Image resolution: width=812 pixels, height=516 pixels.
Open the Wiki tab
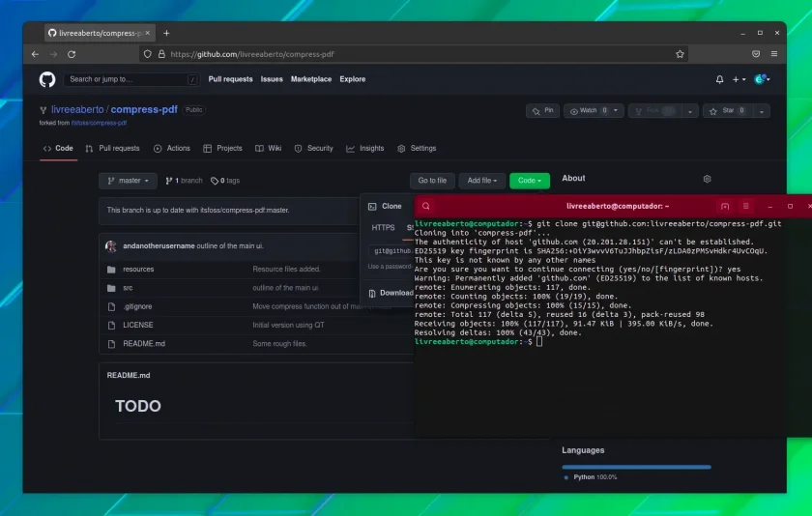[269, 149]
